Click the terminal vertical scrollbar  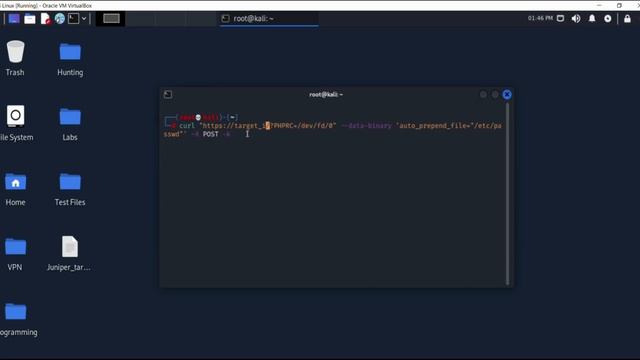tap(508, 194)
